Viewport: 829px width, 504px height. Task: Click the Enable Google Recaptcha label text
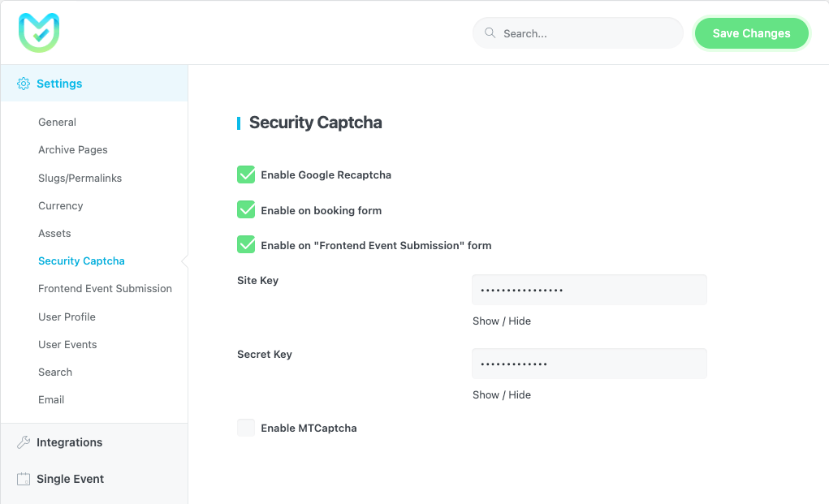pos(326,174)
